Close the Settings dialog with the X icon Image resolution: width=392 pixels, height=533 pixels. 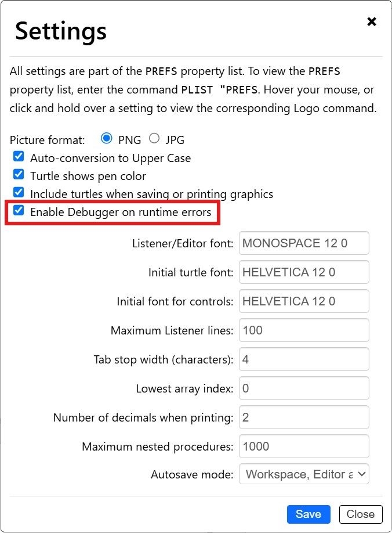pos(372,21)
